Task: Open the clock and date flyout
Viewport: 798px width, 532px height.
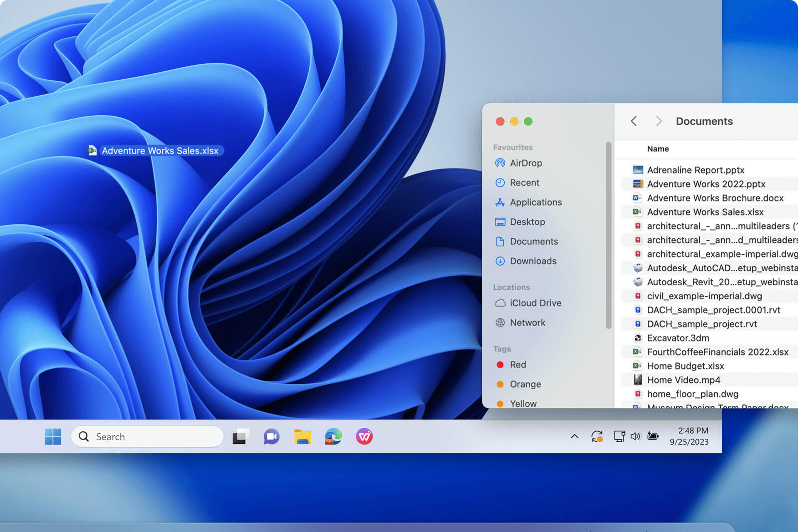Action: [x=689, y=436]
